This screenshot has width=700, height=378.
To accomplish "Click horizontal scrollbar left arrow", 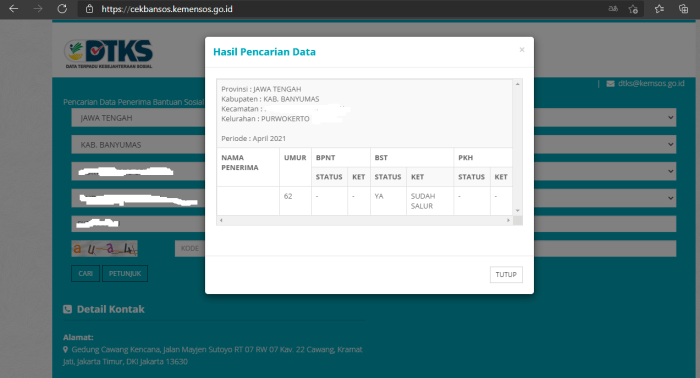I will point(221,220).
